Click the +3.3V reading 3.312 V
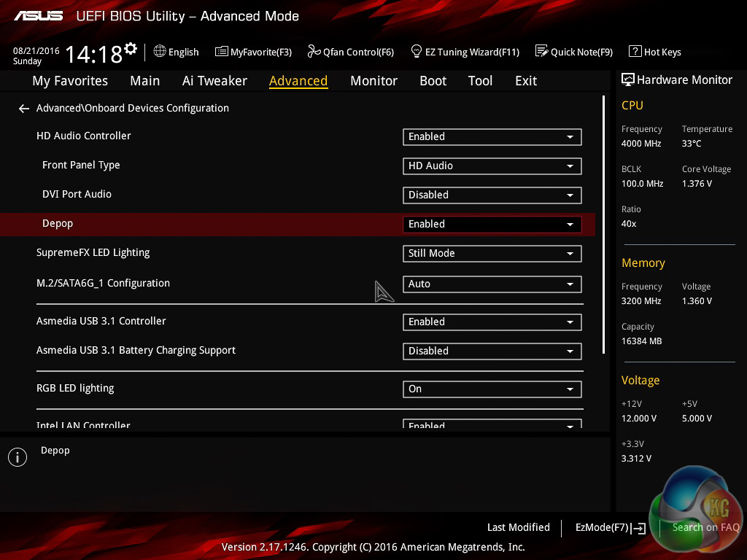This screenshot has width=747, height=560. [x=636, y=459]
